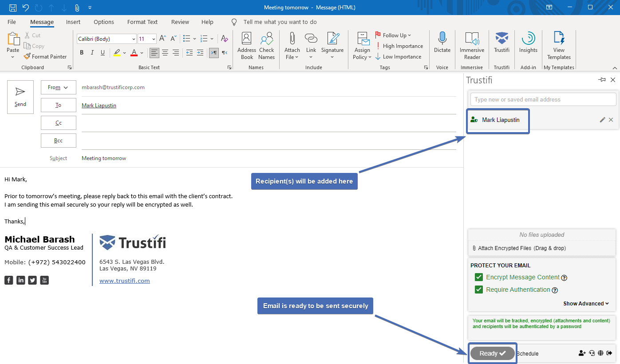This screenshot has height=364, width=620.
Task: Toggle right-to-left text direction
Action: [x=225, y=53]
